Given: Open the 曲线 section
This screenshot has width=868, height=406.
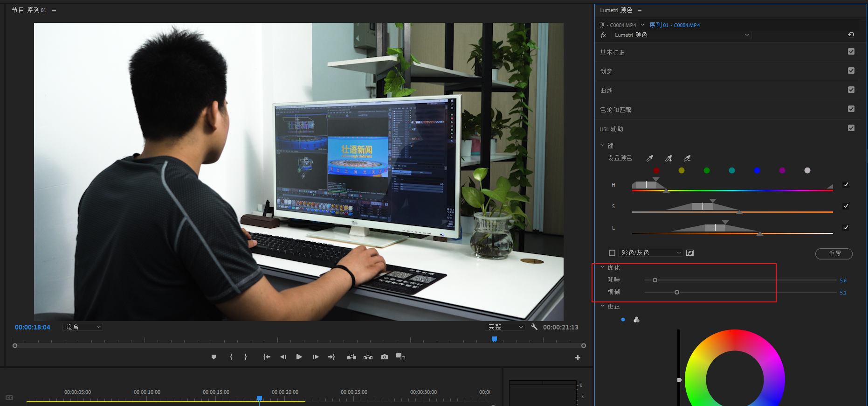Looking at the screenshot, I should click(x=606, y=91).
